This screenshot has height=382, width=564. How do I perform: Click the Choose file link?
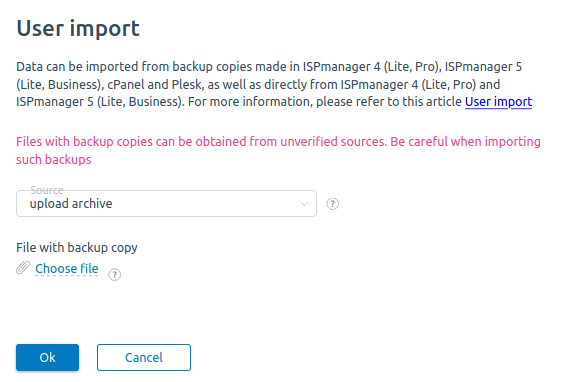[x=67, y=268]
